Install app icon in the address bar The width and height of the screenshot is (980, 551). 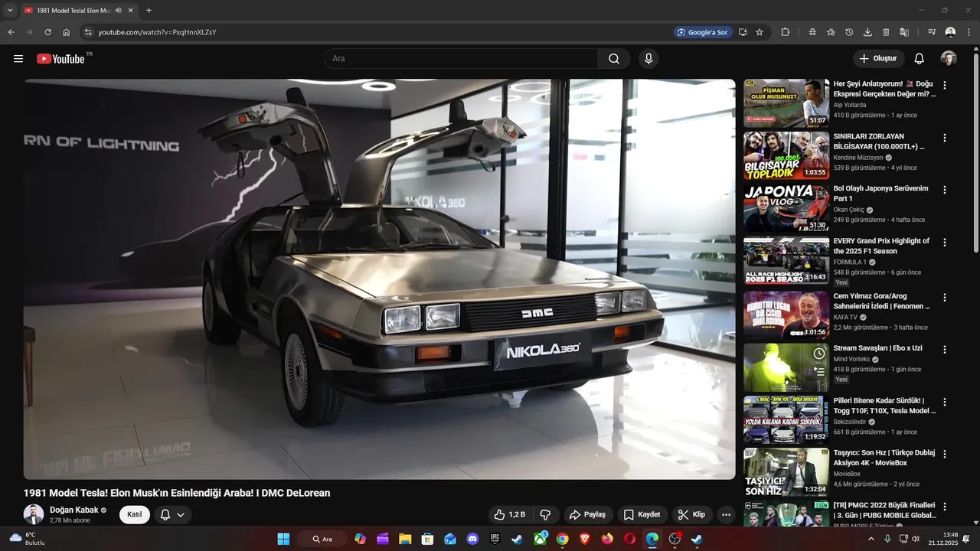(x=743, y=32)
